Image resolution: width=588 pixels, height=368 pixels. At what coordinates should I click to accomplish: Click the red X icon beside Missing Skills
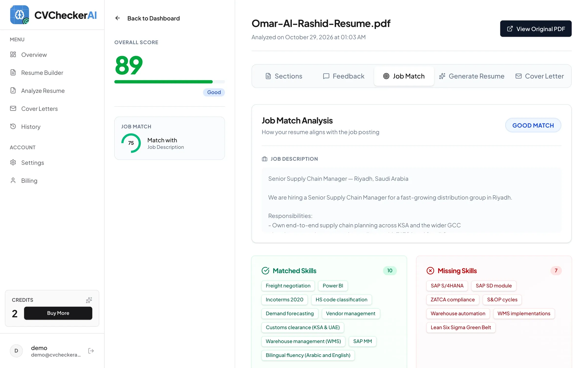coord(430,271)
